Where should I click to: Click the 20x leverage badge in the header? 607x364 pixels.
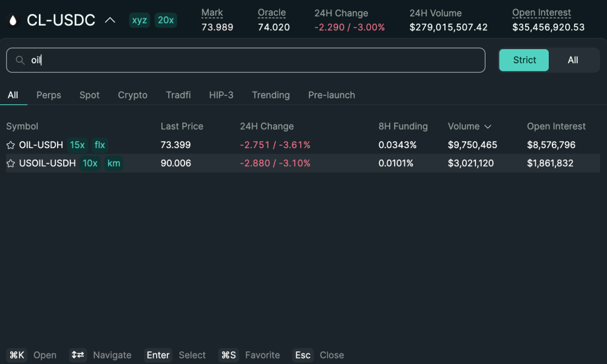pyautogui.click(x=165, y=20)
